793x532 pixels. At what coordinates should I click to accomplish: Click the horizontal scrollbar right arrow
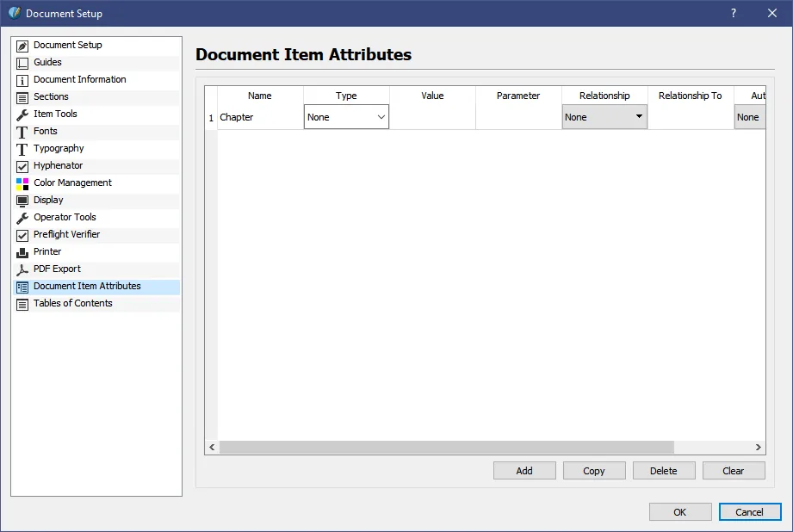click(x=758, y=447)
